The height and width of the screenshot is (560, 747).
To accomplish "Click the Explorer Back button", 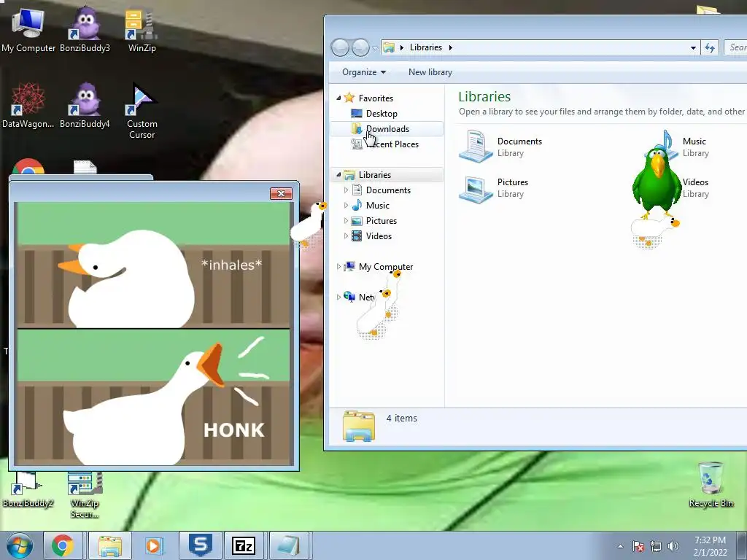I will [x=340, y=47].
